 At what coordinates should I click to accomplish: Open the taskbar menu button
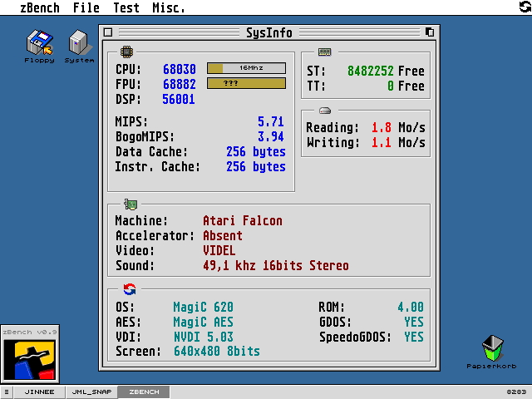point(7,392)
